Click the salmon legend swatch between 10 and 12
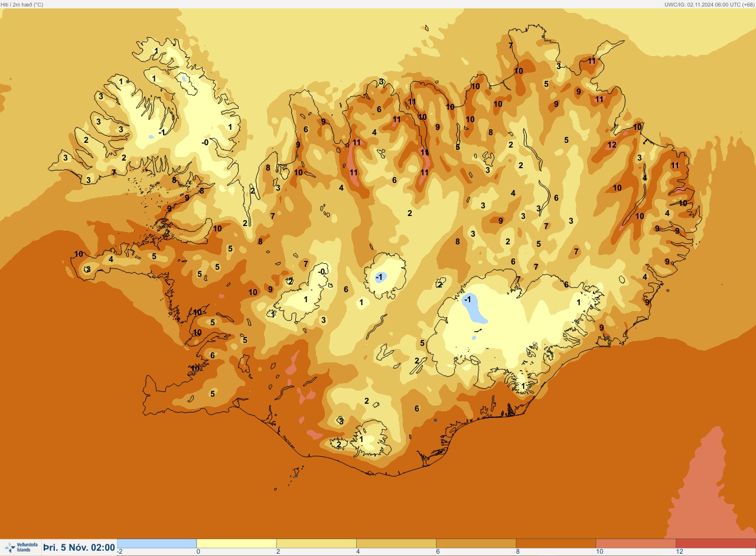Screen dimensions: 756x556 pyautogui.click(x=636, y=543)
